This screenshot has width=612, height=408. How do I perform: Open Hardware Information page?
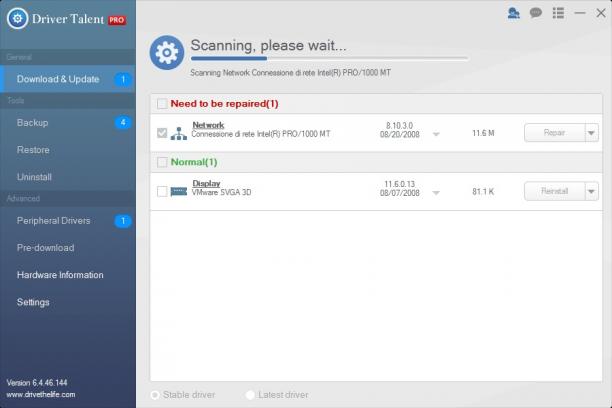coord(68,275)
